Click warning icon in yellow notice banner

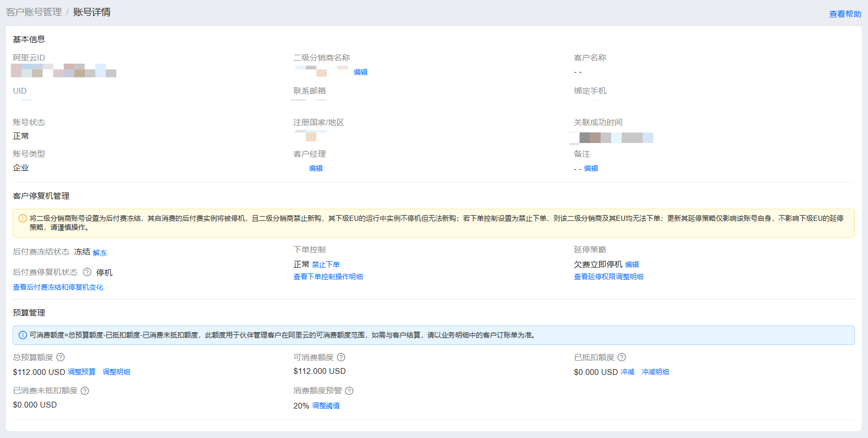pyautogui.click(x=23, y=218)
